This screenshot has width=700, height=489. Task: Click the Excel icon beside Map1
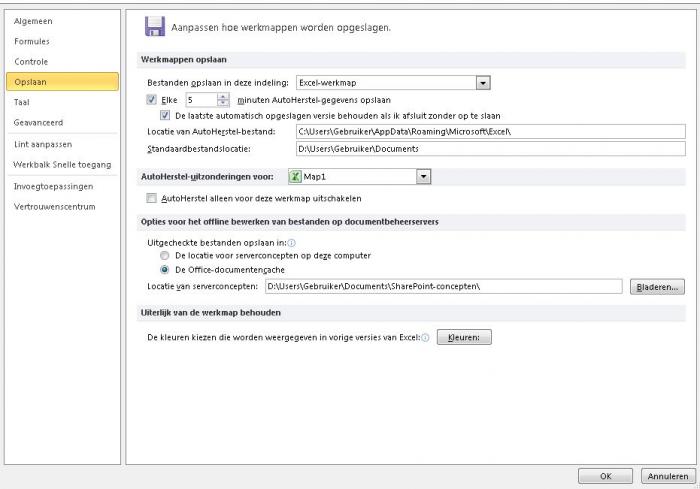click(295, 177)
